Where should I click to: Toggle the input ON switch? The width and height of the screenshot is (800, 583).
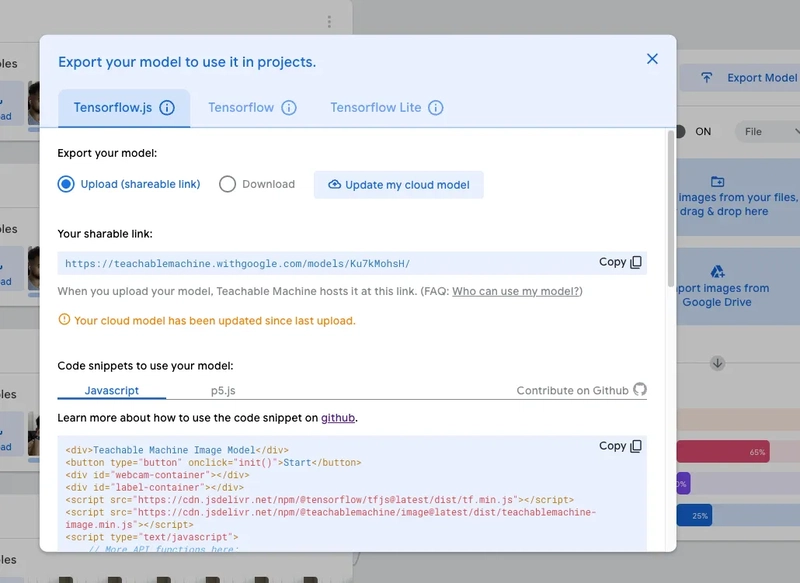pos(682,131)
